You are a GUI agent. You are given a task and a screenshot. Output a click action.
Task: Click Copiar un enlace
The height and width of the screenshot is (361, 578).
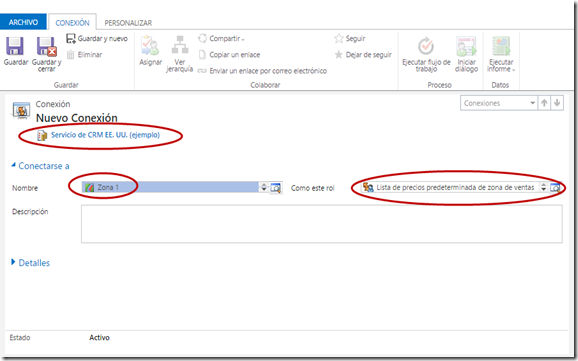coord(229,55)
